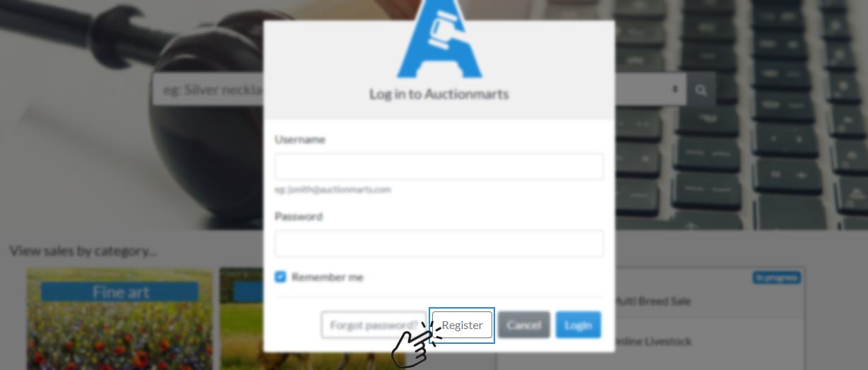
Task: Select the Fine art category thumbnail
Action: (x=119, y=318)
